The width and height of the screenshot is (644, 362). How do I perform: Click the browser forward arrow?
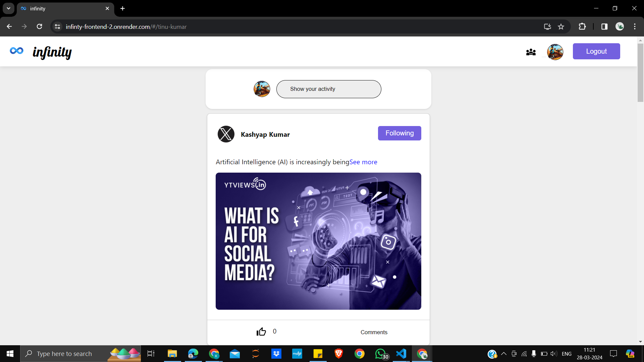(x=24, y=26)
